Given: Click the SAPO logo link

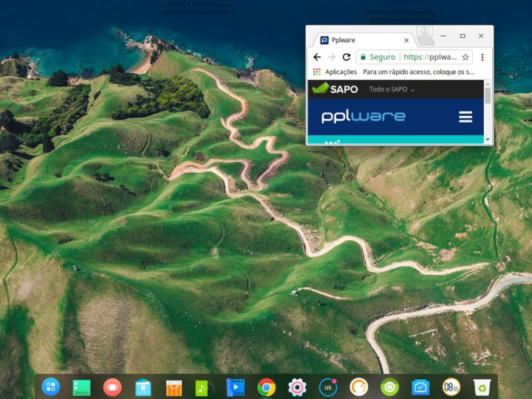Looking at the screenshot, I should (x=335, y=89).
